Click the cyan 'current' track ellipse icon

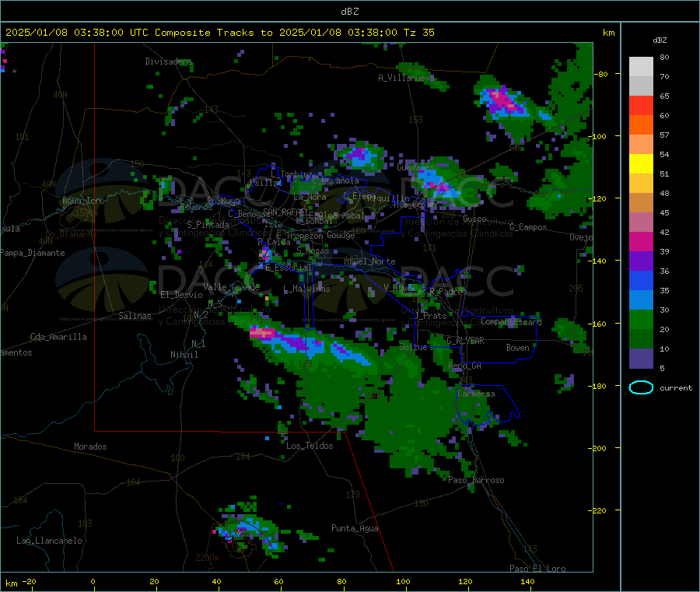pyautogui.click(x=641, y=387)
